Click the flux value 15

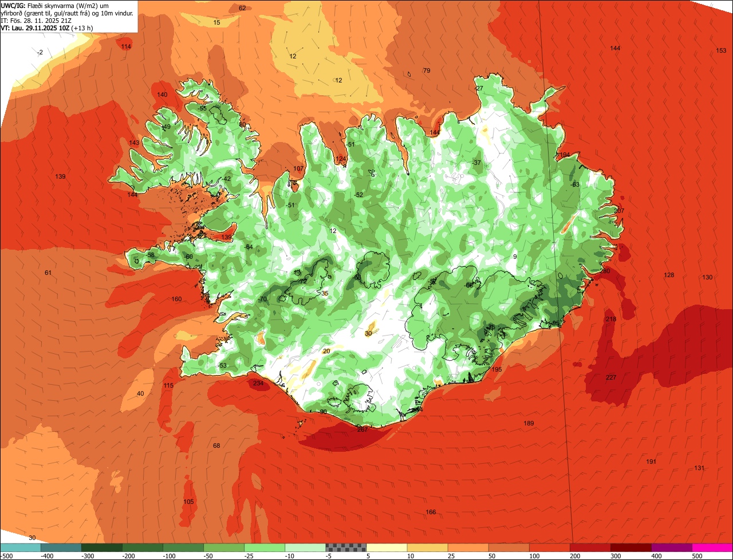point(216,22)
